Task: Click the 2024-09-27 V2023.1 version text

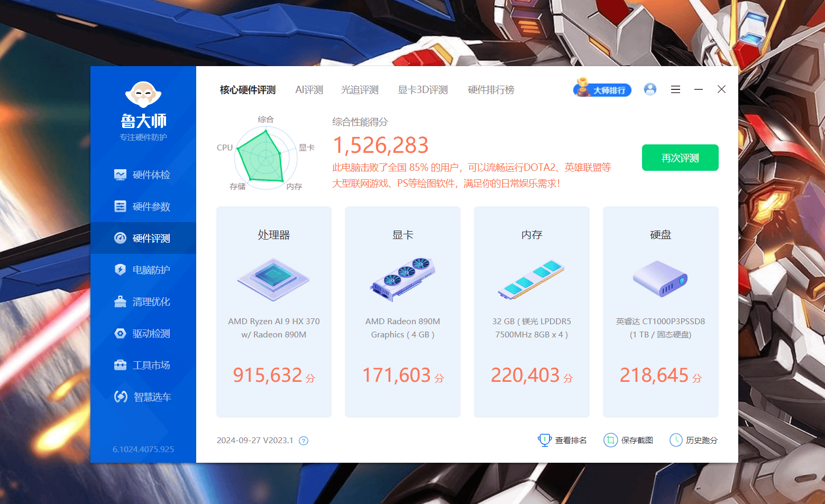Action: [255, 440]
